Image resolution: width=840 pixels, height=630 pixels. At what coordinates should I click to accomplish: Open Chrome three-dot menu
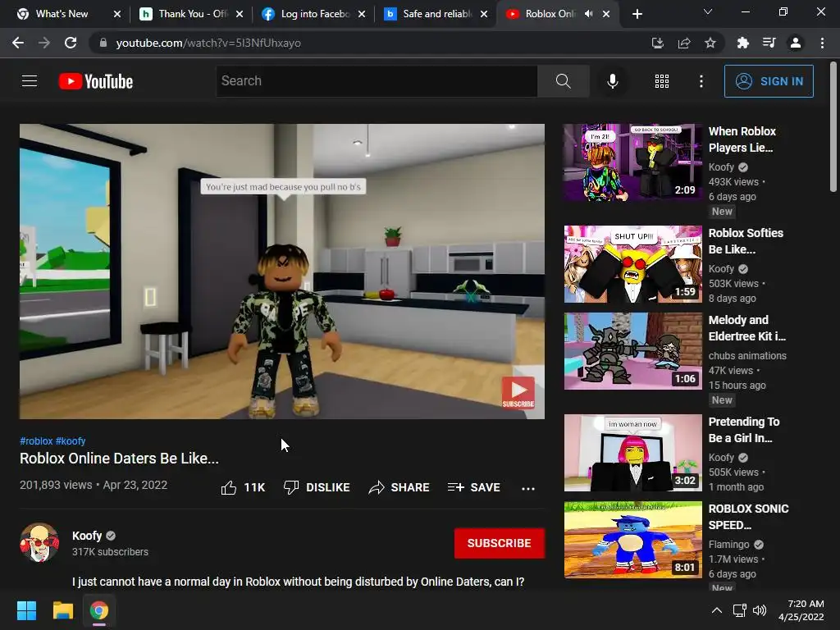pos(822,43)
